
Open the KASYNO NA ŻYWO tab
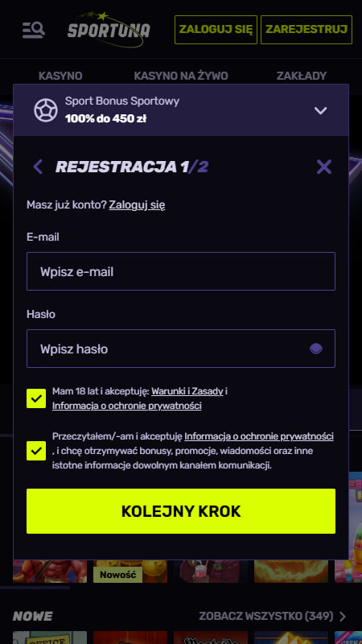coord(181,76)
